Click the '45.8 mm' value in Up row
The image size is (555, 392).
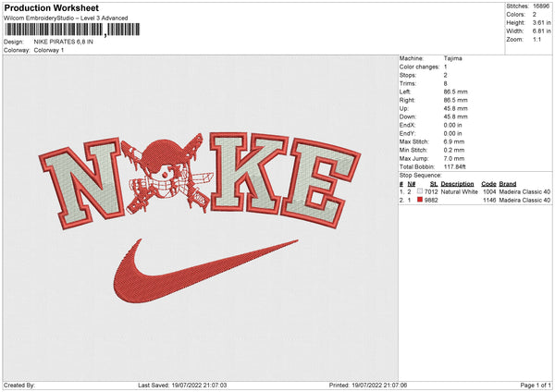(x=455, y=108)
